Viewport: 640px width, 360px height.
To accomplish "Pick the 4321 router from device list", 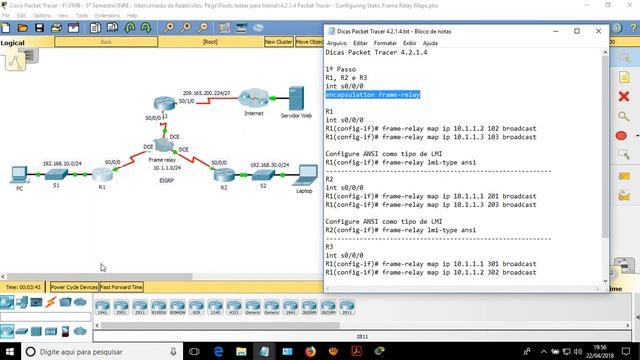I will (234, 307).
